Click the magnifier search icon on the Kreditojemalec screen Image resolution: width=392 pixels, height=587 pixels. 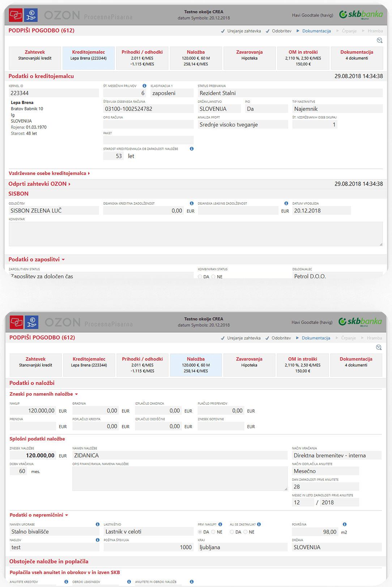pos(379,41)
